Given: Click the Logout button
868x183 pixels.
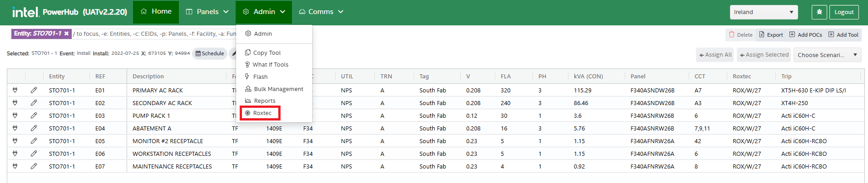Looking at the screenshot, I should pyautogui.click(x=843, y=12).
